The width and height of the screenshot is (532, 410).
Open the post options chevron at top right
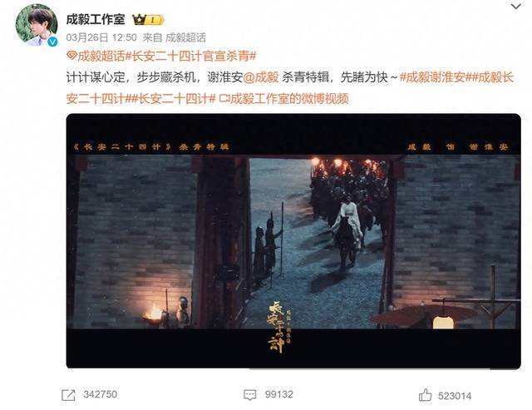(x=516, y=6)
